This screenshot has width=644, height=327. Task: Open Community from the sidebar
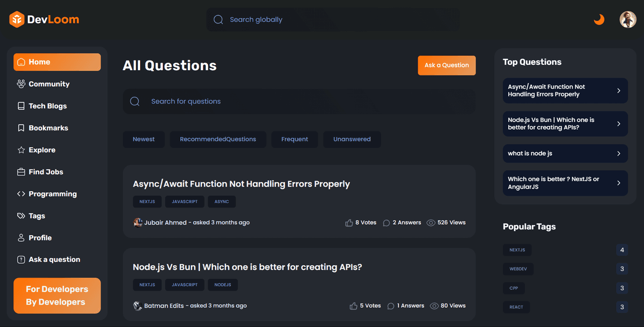click(49, 84)
